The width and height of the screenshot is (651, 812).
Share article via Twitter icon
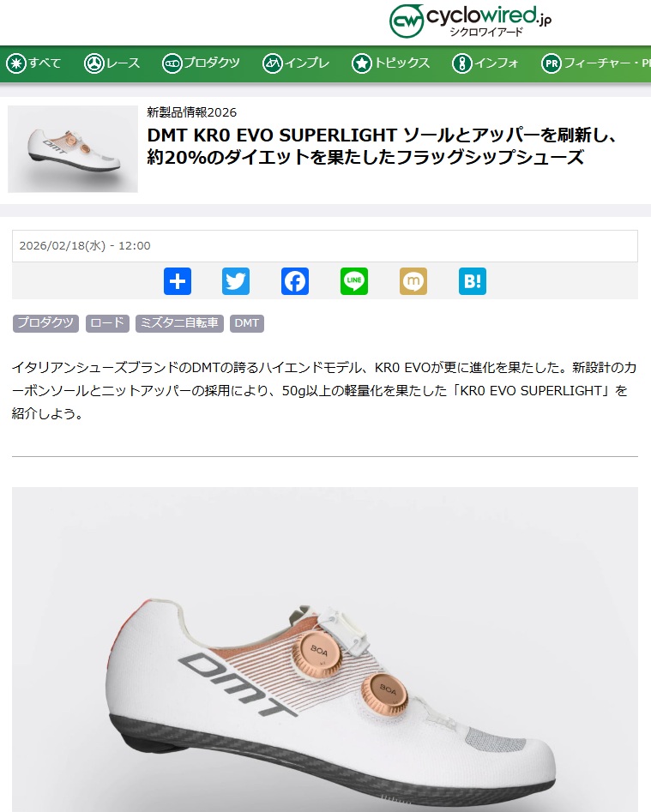tap(236, 281)
